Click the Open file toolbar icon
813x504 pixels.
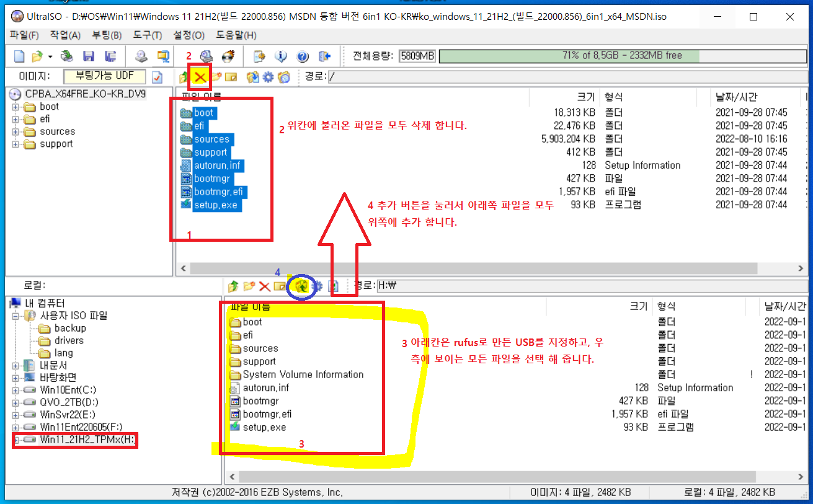point(37,56)
